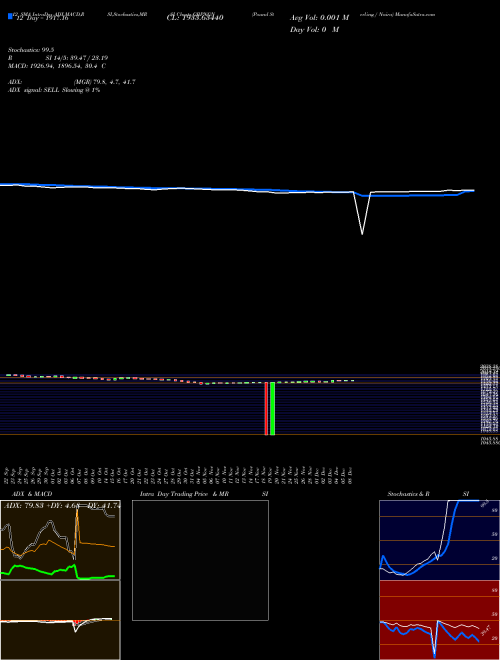
Task: Open the ADX & MACD chart title
Action: 32,494
